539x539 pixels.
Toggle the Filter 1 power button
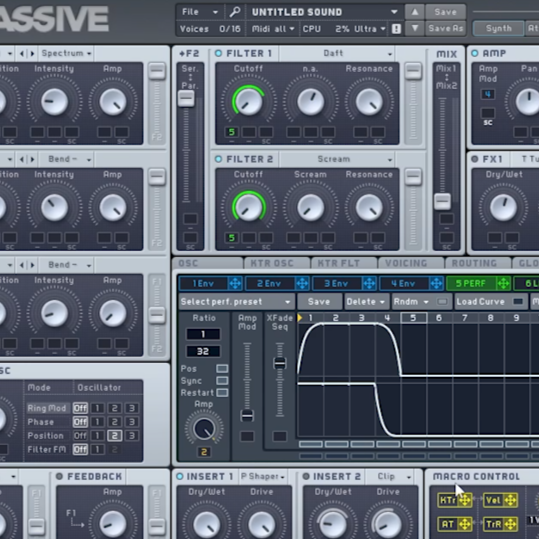218,53
